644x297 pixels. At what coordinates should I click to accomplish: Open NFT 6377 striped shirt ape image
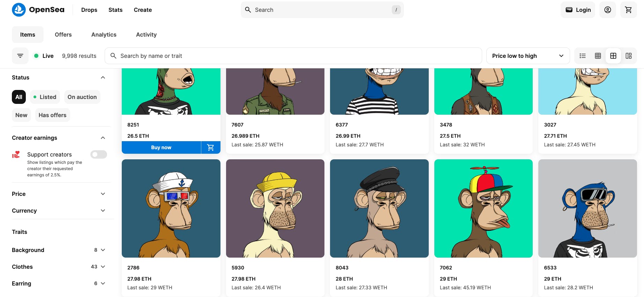point(379,91)
